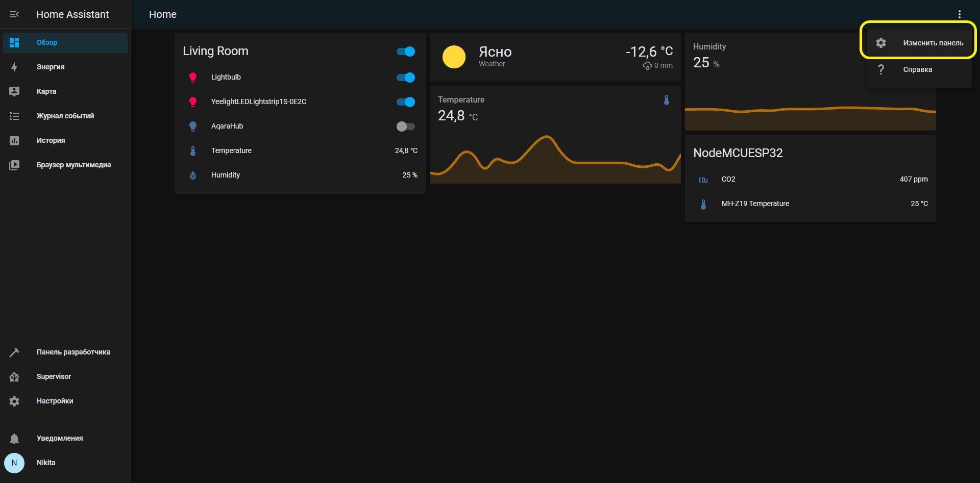Enable the AqaraHub switch

click(x=406, y=126)
